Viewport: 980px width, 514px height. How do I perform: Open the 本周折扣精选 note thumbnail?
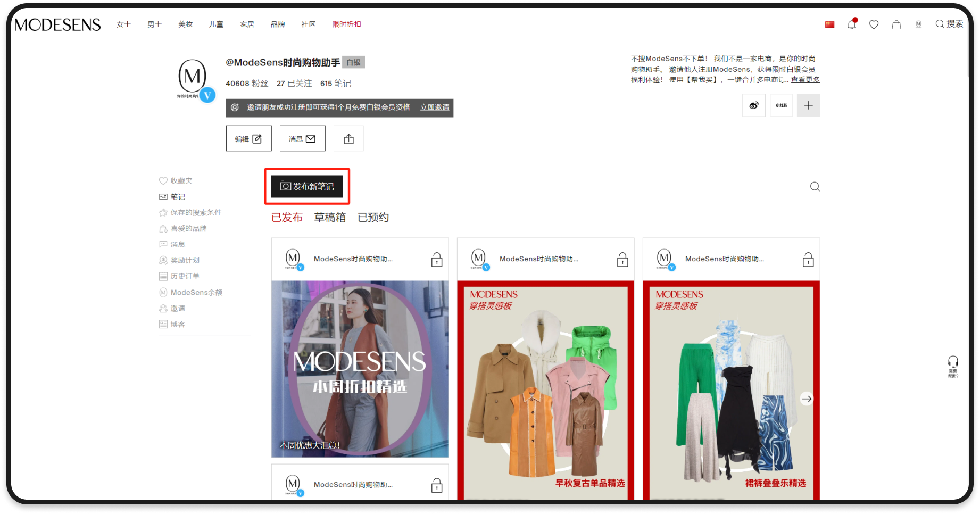(x=360, y=369)
